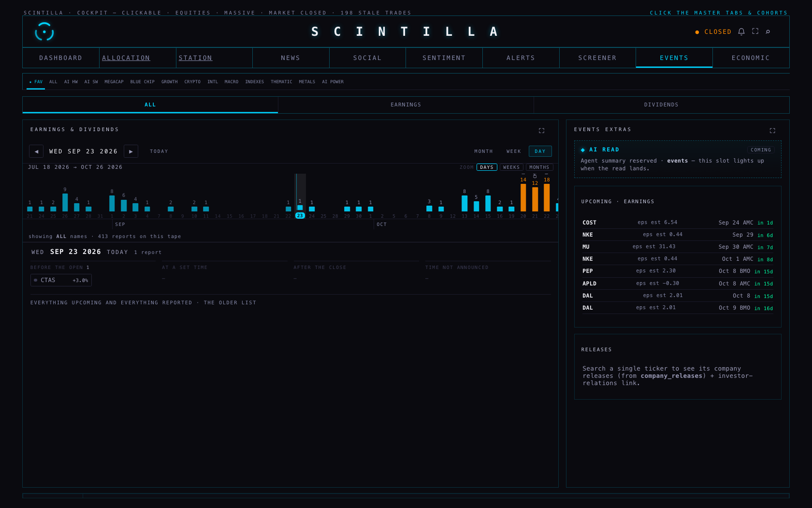
Task: Switch view to WEEK
Action: point(514,151)
